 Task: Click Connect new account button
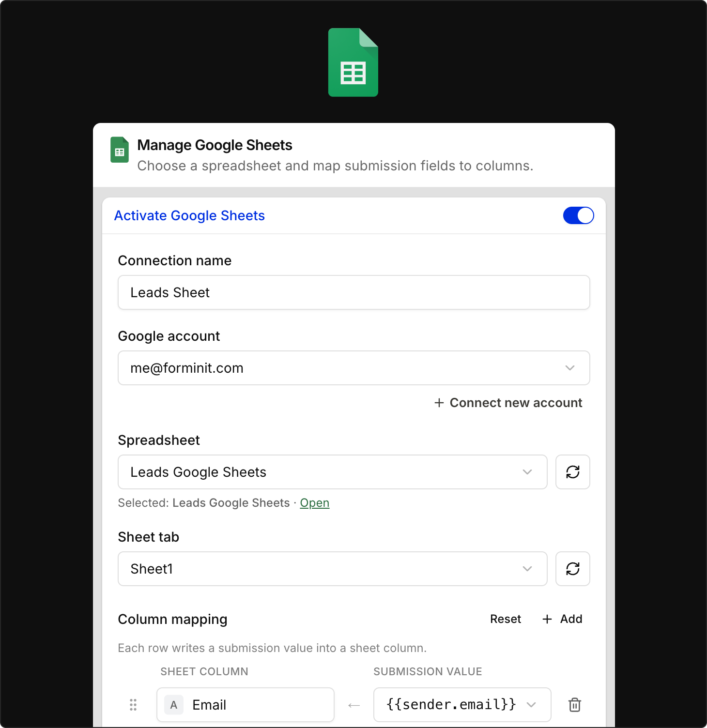[508, 403]
